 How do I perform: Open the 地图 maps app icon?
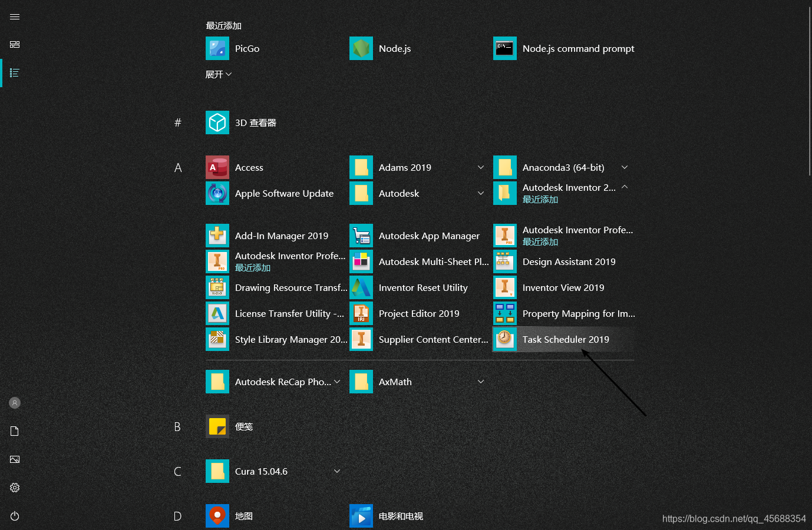[x=217, y=516]
